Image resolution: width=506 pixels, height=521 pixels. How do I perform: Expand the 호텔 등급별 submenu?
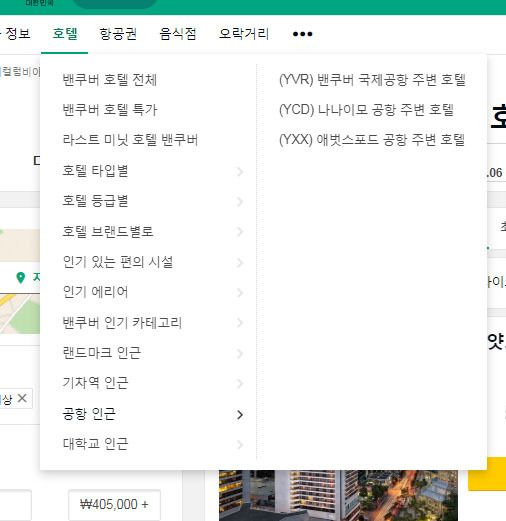[152, 201]
